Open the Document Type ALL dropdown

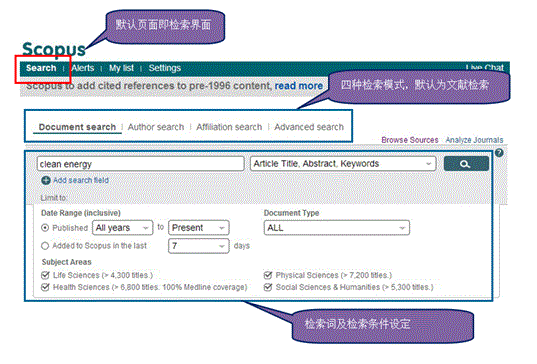coord(337,228)
